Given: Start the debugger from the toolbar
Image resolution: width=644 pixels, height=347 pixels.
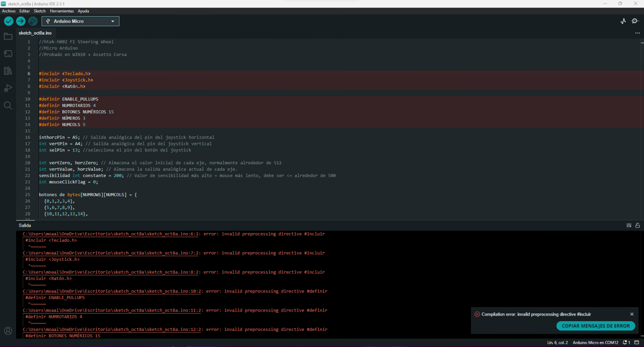Looking at the screenshot, I should pyautogui.click(x=33, y=21).
